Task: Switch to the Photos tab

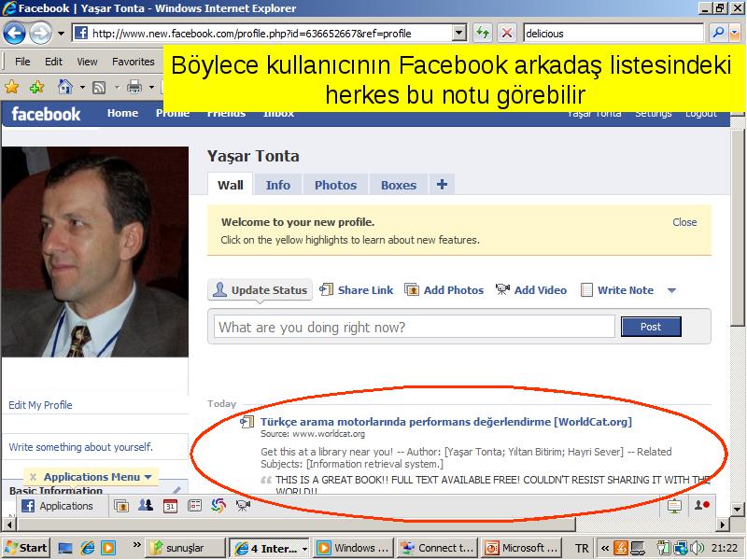Action: [335, 185]
